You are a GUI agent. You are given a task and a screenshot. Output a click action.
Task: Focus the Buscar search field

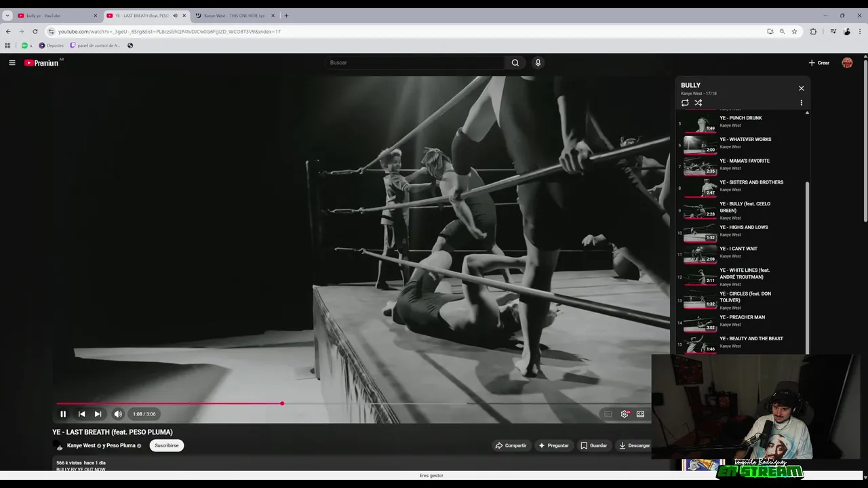[415, 62]
